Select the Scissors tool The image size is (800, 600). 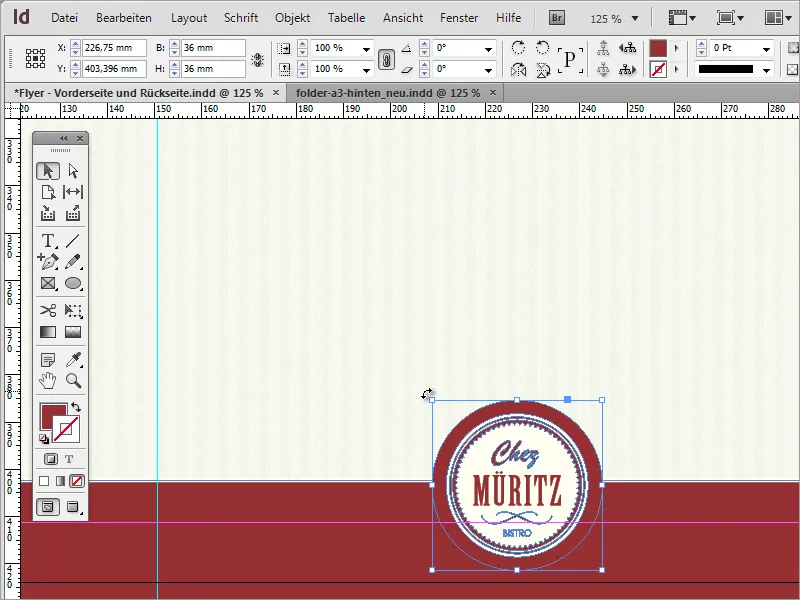(x=48, y=310)
